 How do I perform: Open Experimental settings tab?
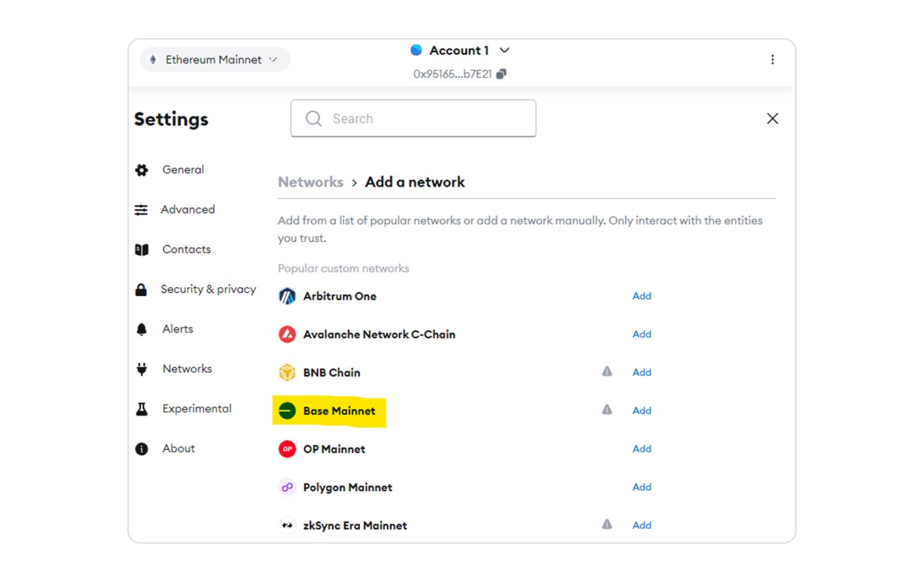pyautogui.click(x=196, y=408)
